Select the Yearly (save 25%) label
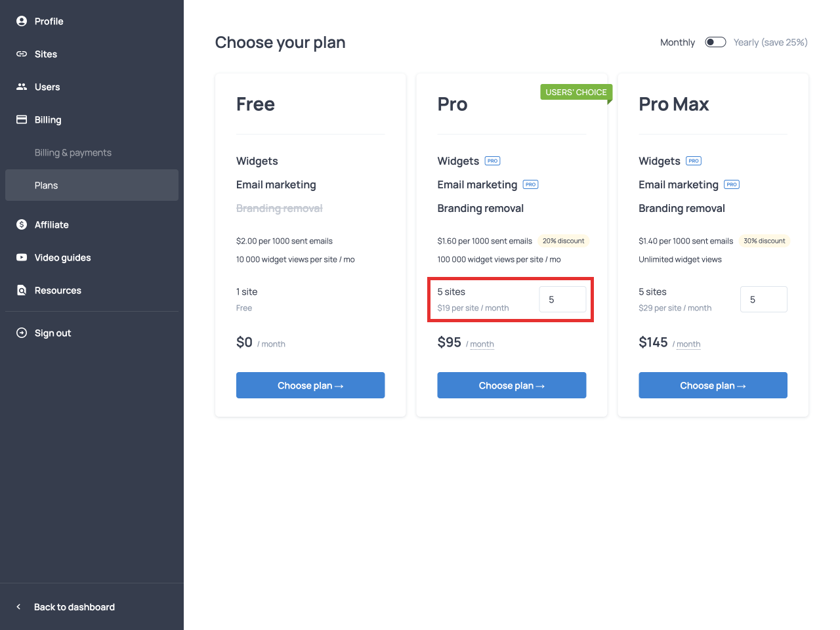840x630 pixels. click(x=770, y=43)
